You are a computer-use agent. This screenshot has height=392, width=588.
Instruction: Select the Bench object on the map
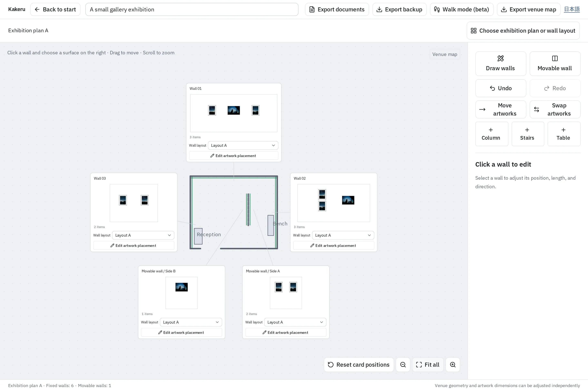coord(271,225)
